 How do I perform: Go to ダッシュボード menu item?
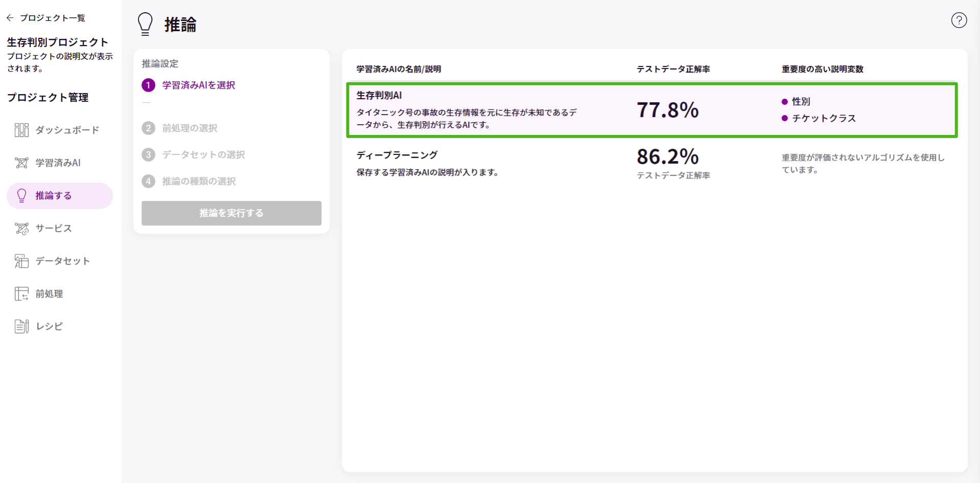60,130
